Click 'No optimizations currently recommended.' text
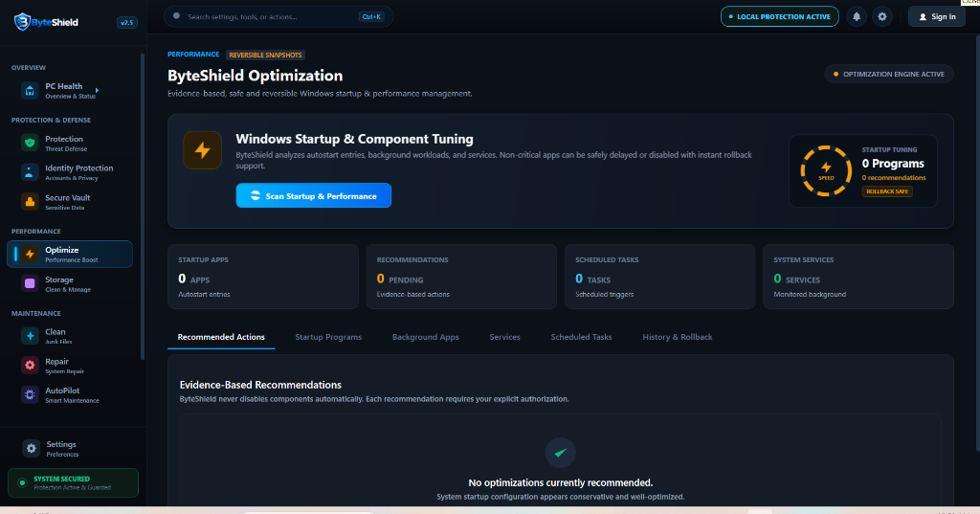This screenshot has height=514, width=980. pos(561,482)
